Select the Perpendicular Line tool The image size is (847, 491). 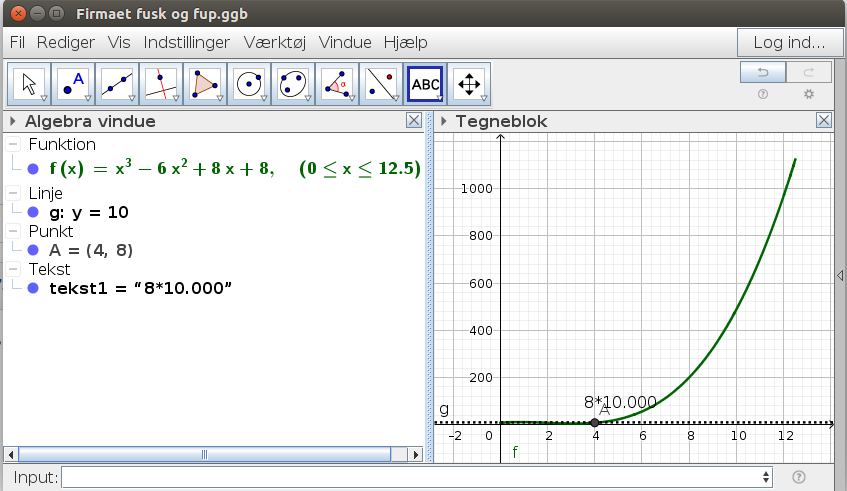point(161,84)
